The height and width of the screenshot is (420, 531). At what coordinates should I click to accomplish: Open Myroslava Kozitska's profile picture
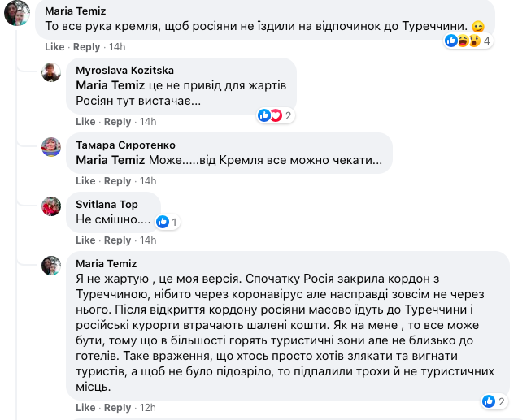pos(51,71)
